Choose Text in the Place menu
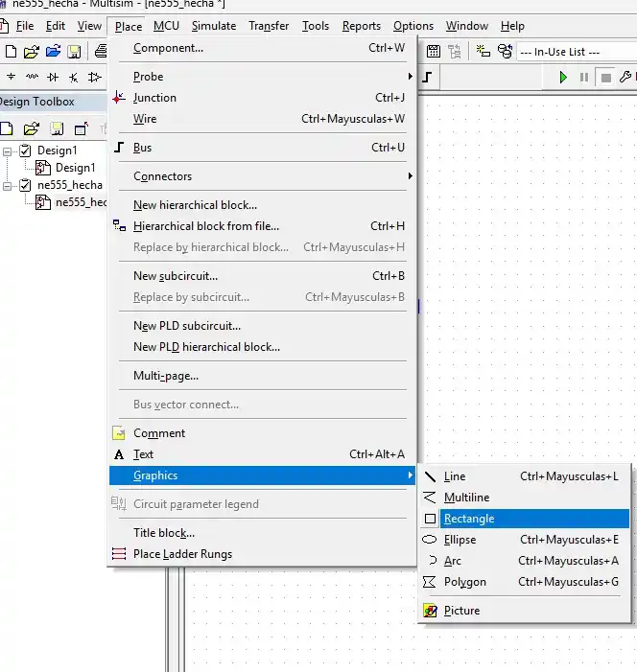 click(x=262, y=454)
